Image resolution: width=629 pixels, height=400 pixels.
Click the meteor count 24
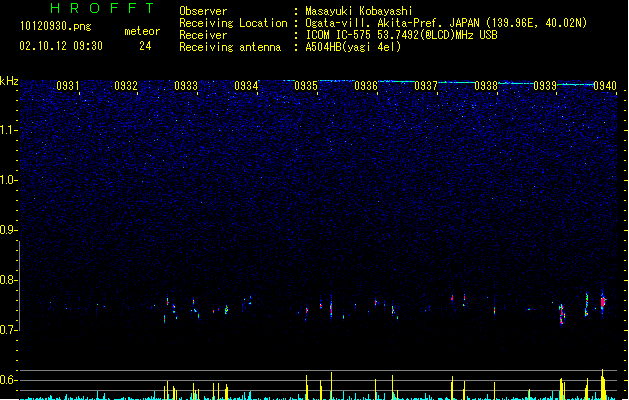pyautogui.click(x=145, y=46)
